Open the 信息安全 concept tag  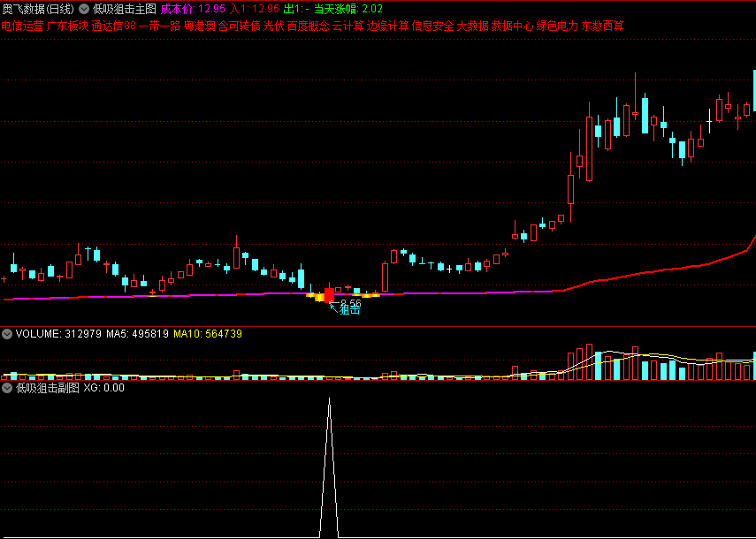433,26
